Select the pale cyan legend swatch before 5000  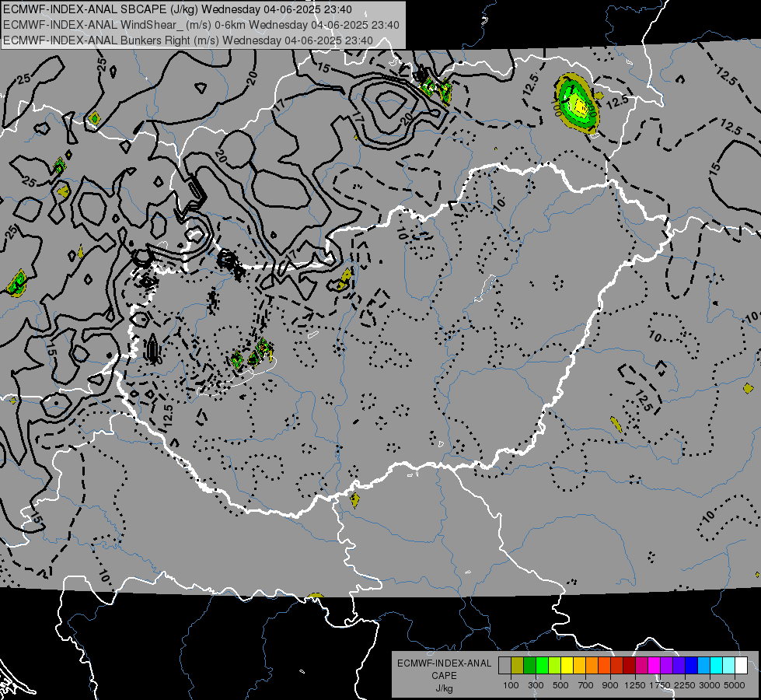click(x=729, y=666)
